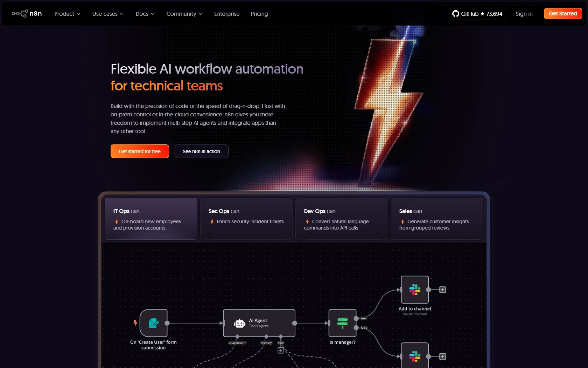Click the GitHub octocat icon
This screenshot has height=368, width=588.
click(456, 14)
